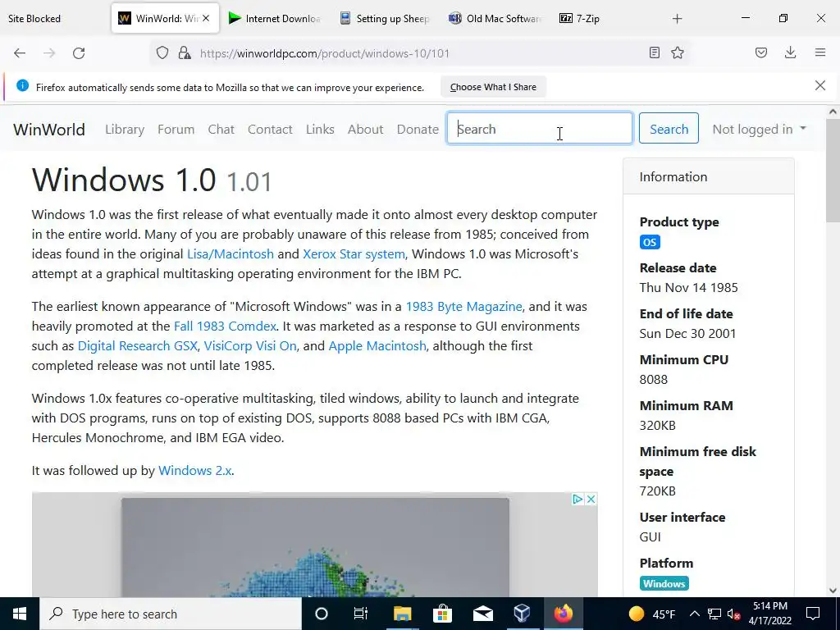Click the page vertical scrollbar thumb
This screenshot has height=630, width=840.
point(833,171)
